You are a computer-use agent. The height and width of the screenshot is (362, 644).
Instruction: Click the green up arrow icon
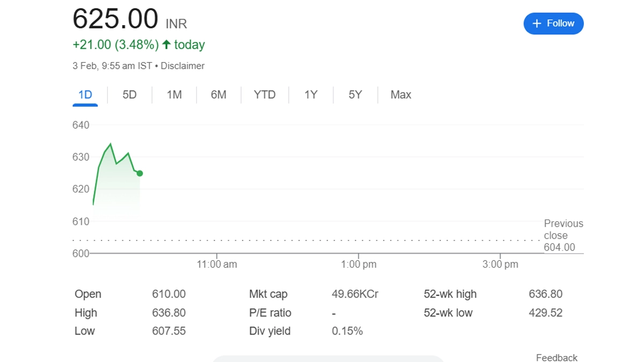166,45
